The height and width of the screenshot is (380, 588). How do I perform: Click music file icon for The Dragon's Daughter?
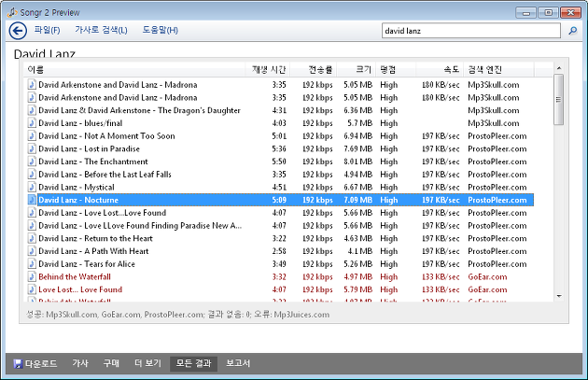[32, 110]
